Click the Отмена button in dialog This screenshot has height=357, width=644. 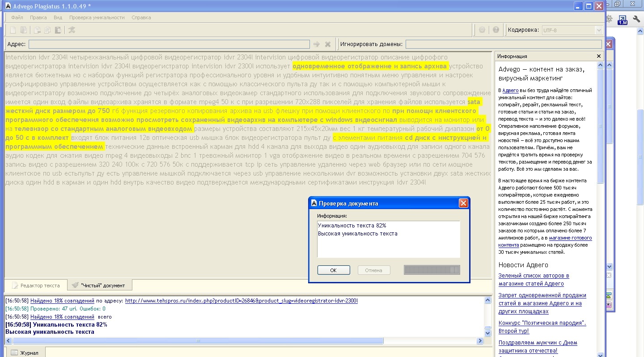click(x=374, y=270)
